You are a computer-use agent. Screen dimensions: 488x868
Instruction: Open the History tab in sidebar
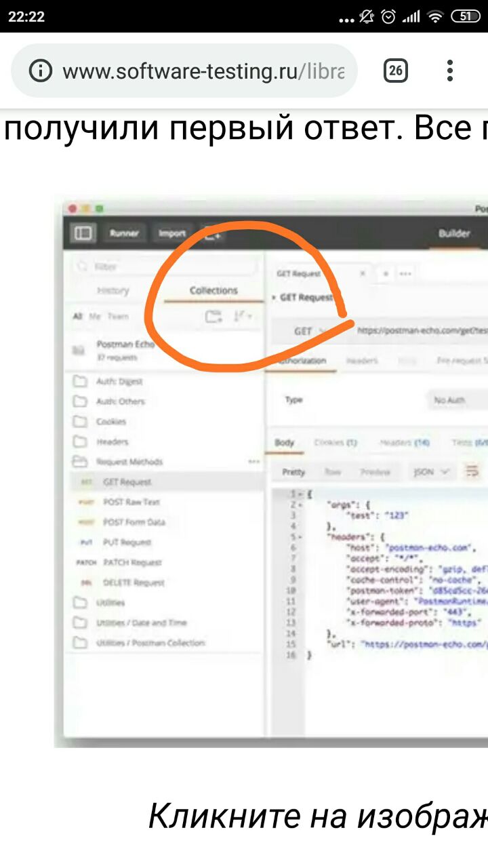(x=113, y=290)
